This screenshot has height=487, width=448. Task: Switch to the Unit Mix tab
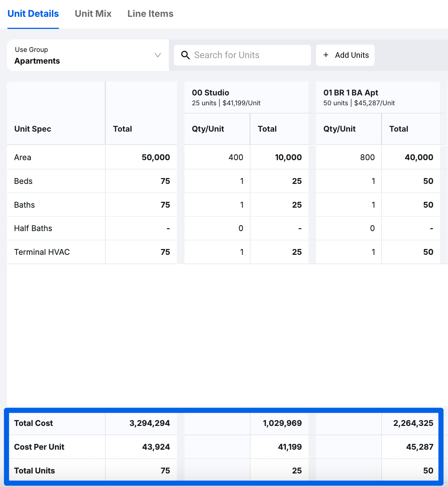(93, 14)
